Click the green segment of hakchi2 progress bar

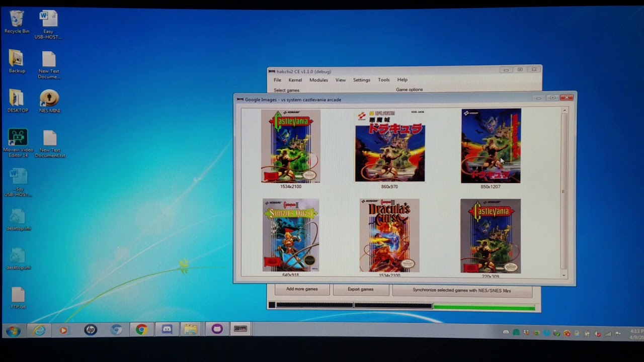coord(484,307)
